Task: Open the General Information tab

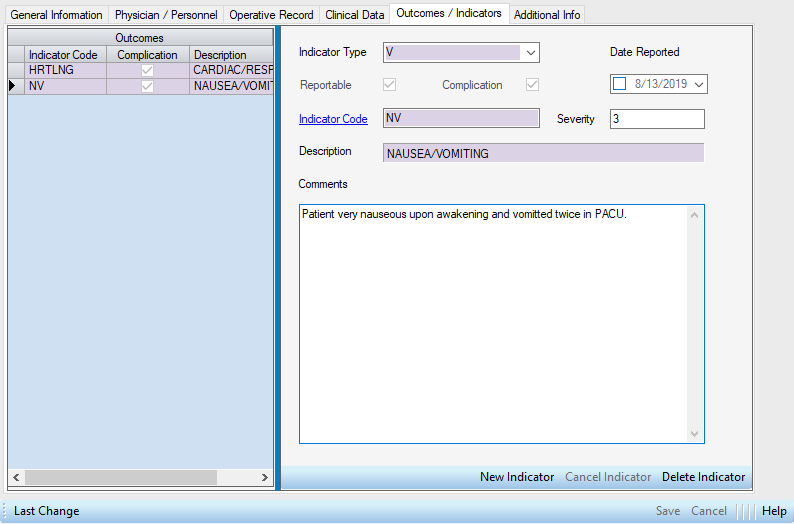Action: pyautogui.click(x=56, y=15)
